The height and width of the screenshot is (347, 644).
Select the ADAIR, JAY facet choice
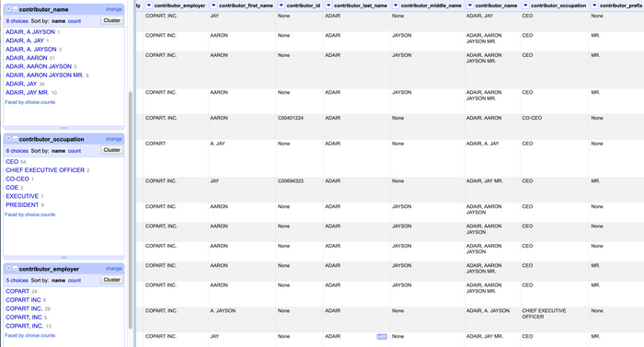[21, 84]
